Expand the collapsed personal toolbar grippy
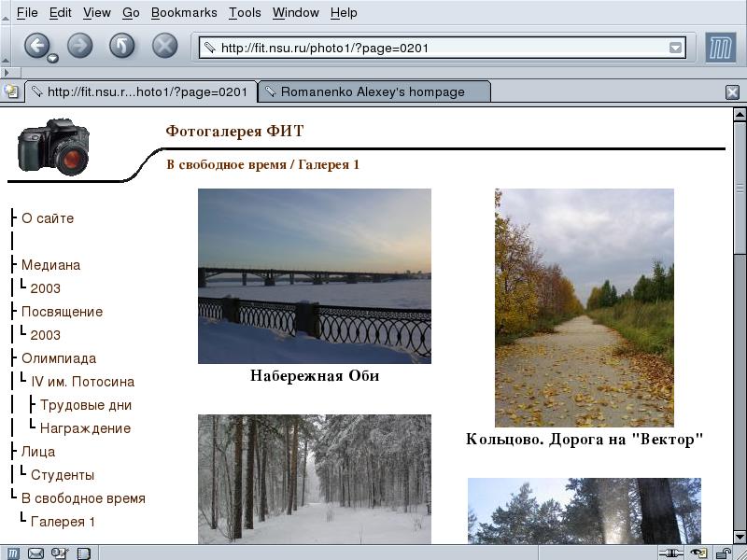This screenshot has width=747, height=560. (10, 73)
